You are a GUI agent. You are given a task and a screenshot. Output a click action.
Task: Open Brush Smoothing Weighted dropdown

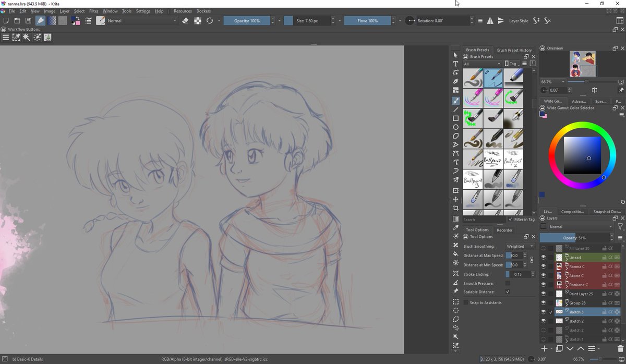pos(520,246)
